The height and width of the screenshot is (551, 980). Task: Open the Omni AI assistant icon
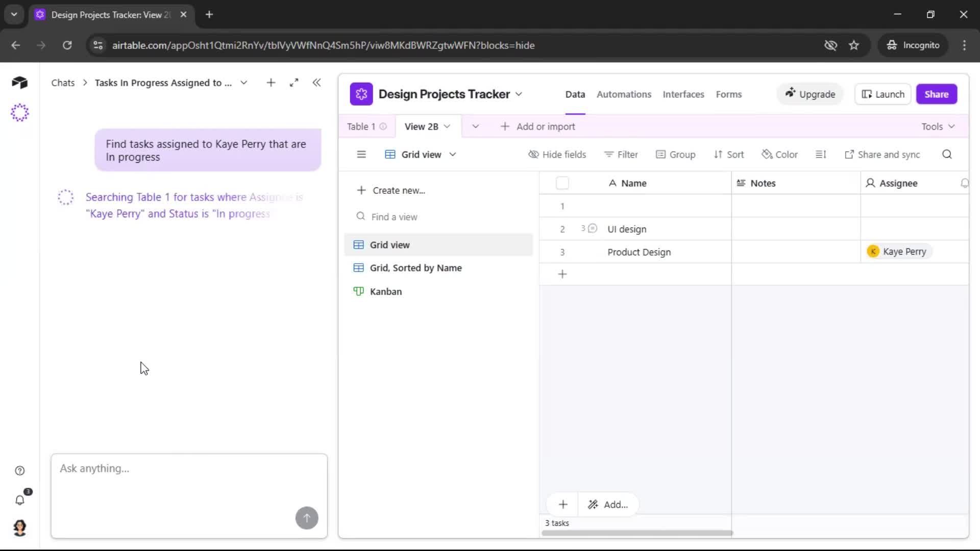pyautogui.click(x=19, y=112)
